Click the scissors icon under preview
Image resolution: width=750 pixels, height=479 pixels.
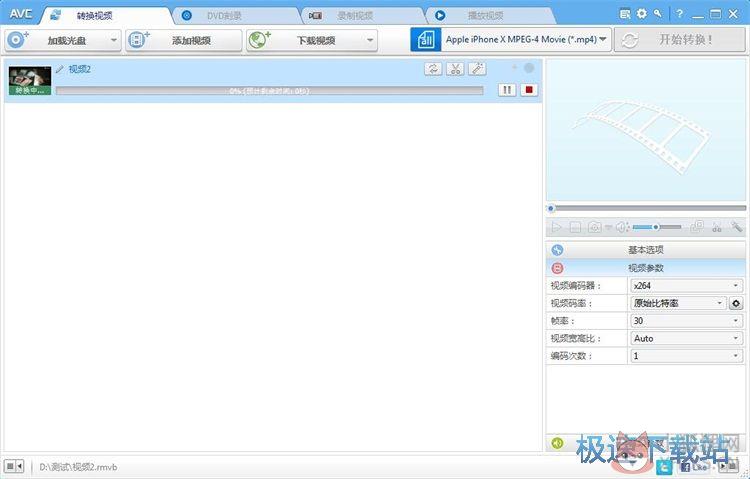(x=717, y=227)
